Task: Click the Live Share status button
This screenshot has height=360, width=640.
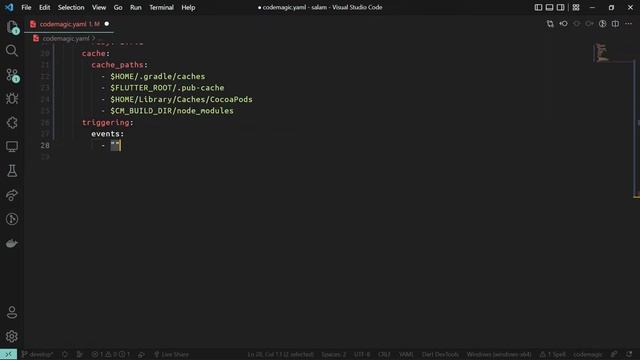Action: [171, 354]
